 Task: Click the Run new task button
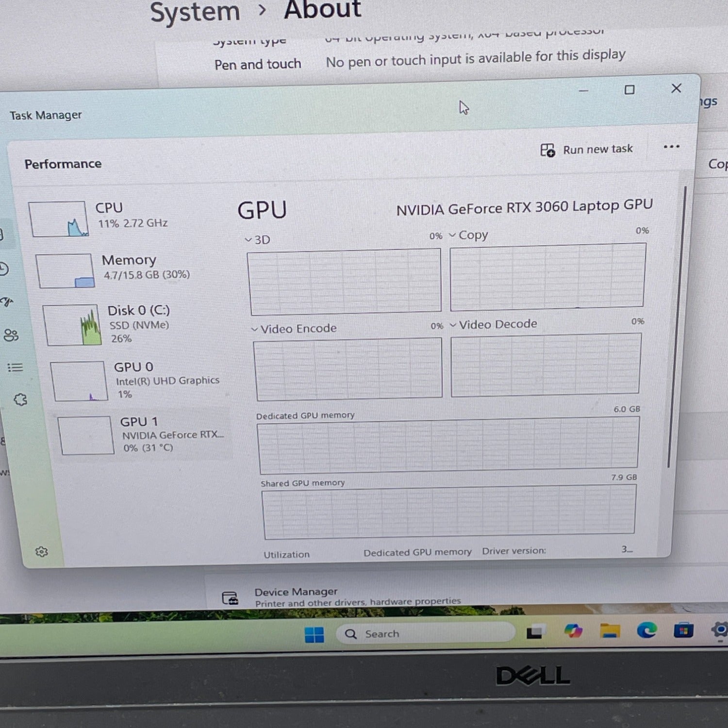[587, 149]
